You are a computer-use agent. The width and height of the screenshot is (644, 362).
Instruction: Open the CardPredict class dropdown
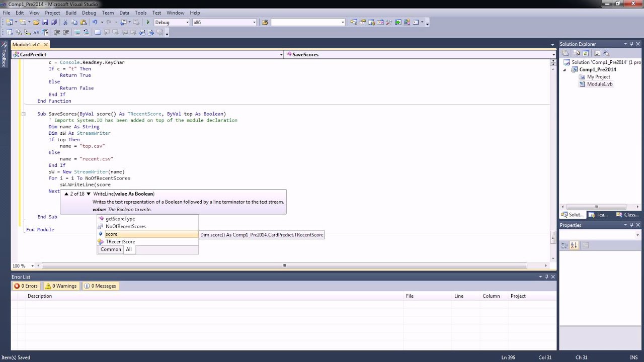pos(281,54)
